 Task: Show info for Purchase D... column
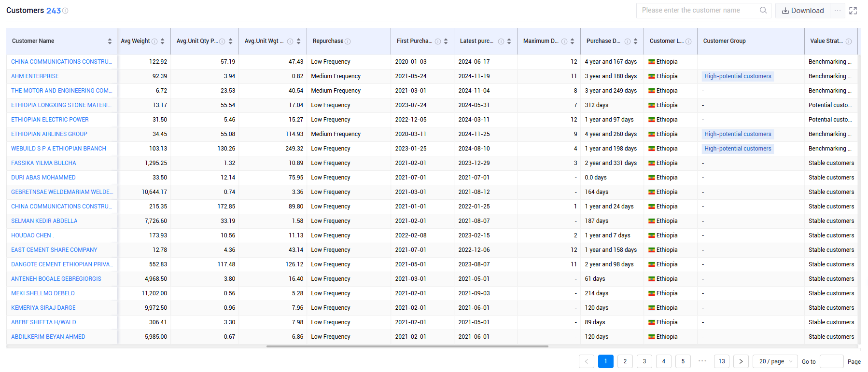(x=628, y=41)
